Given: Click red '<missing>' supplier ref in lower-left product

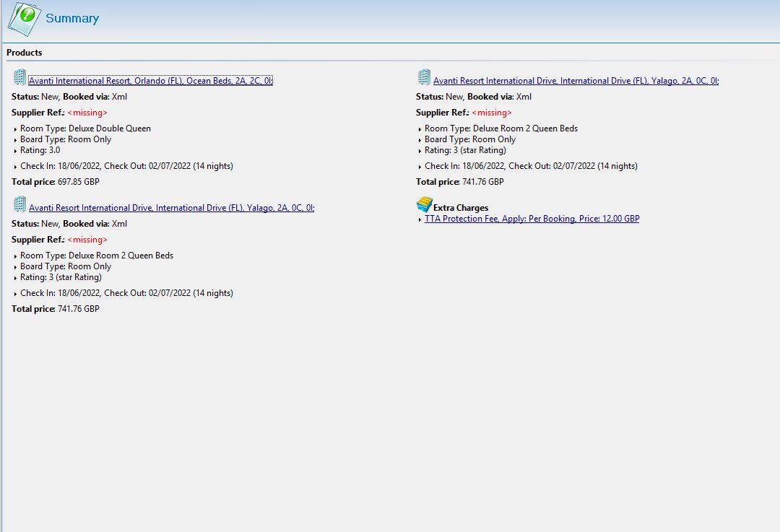Looking at the screenshot, I should [87, 240].
